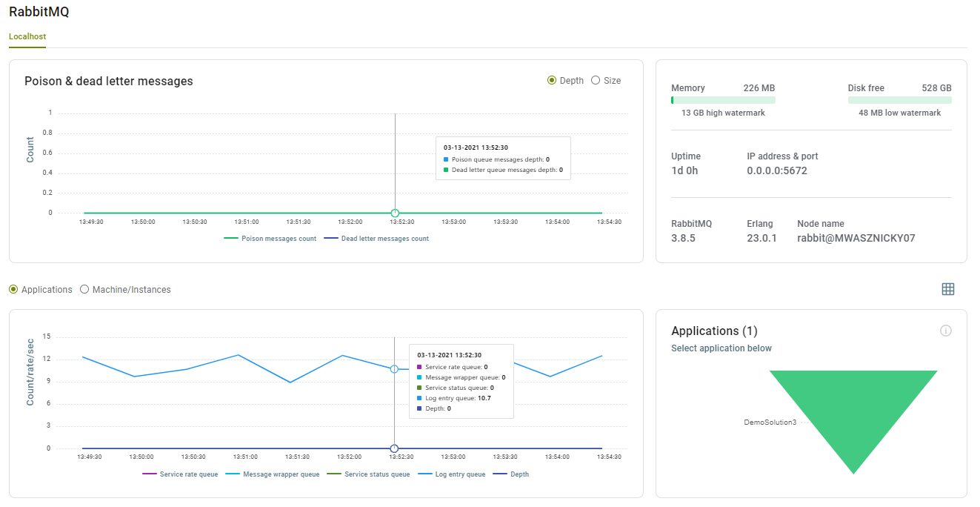The height and width of the screenshot is (507, 980).
Task: Click the poison chart marker at 13:52:30
Action: (x=395, y=213)
